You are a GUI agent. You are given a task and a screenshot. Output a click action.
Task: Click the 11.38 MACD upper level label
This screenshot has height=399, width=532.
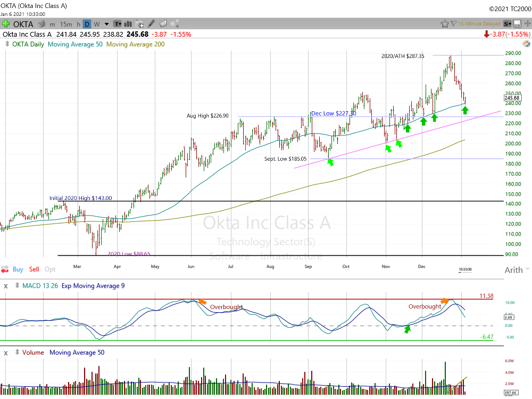tap(486, 296)
